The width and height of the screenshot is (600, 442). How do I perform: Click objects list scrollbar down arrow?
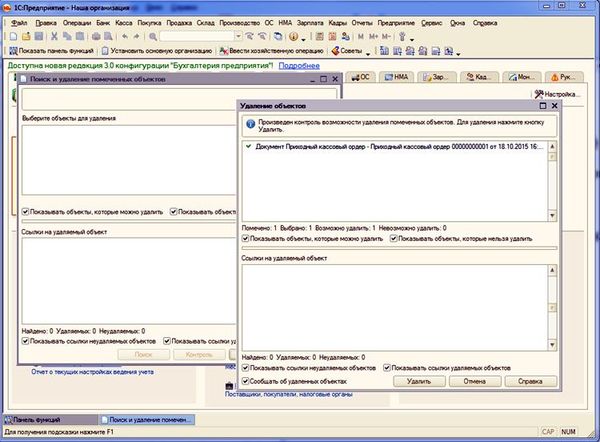coord(552,215)
